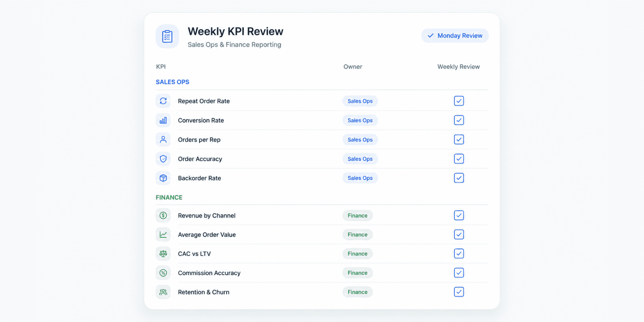Click the Sales Ops tag on Backorder Rate
This screenshot has width=644, height=322.
pos(360,178)
